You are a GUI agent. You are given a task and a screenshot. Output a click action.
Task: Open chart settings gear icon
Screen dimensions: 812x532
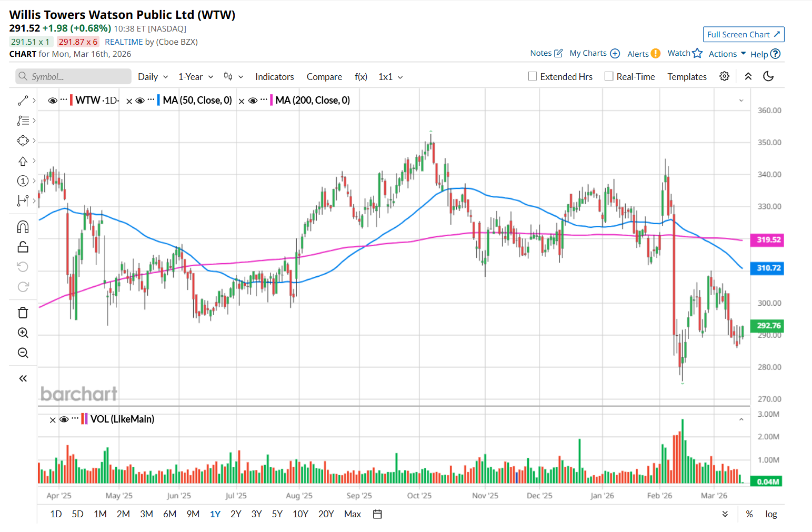tap(724, 76)
